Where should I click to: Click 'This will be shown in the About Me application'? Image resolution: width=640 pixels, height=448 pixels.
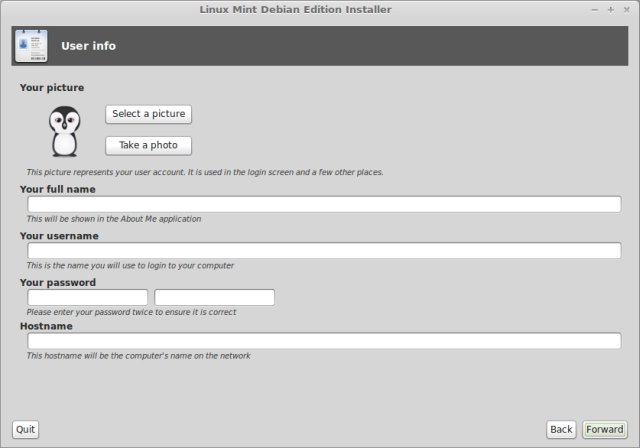pyautogui.click(x=114, y=219)
